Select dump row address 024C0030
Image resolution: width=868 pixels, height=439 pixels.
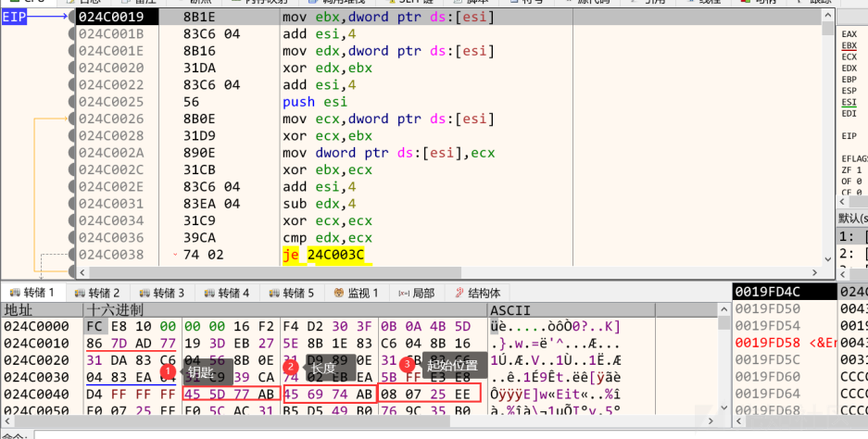(36, 378)
